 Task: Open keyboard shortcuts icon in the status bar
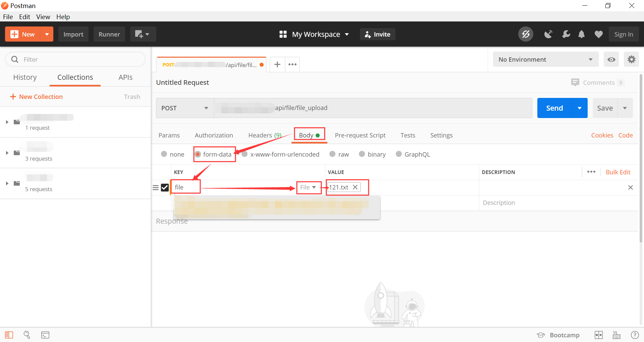click(x=616, y=335)
